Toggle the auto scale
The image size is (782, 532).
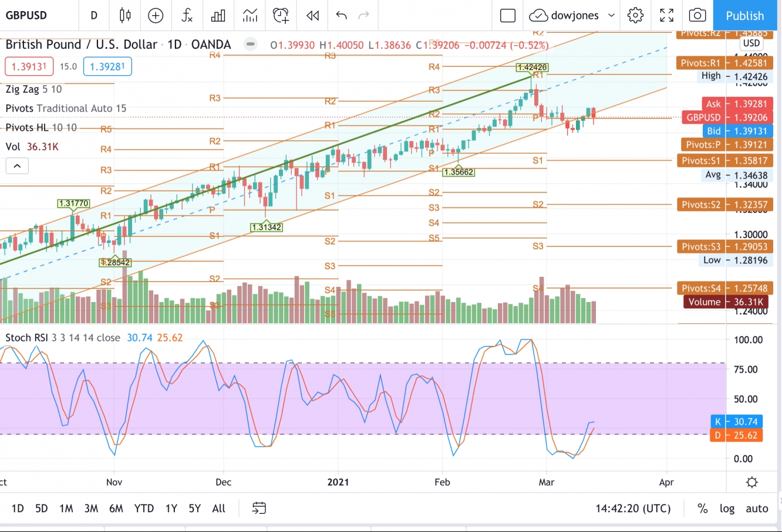tap(757, 509)
